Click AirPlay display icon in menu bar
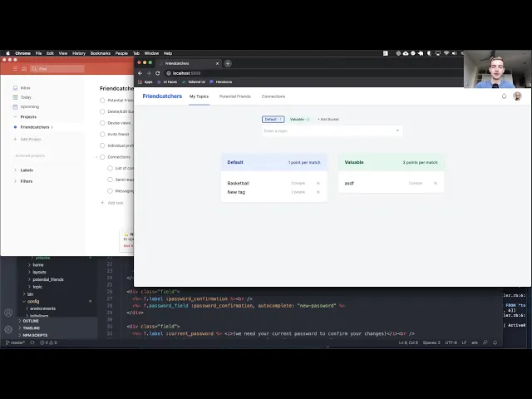This screenshot has width=532, height=399. click(438, 53)
